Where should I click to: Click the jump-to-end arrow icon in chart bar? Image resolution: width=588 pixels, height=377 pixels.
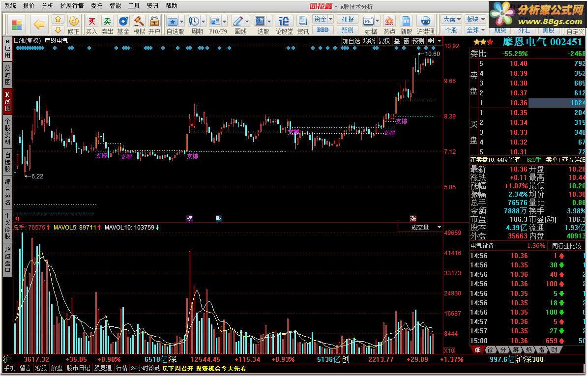431,41
